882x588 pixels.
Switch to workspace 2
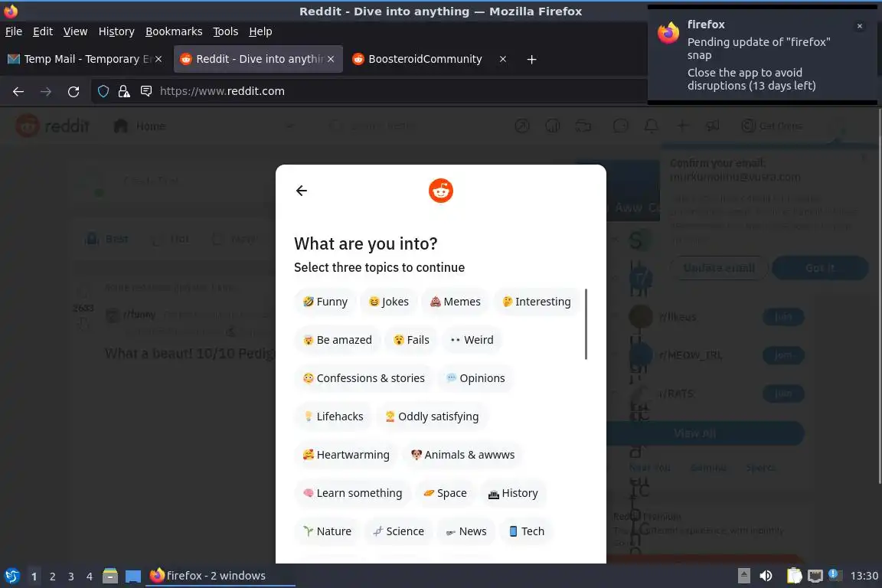click(x=52, y=577)
